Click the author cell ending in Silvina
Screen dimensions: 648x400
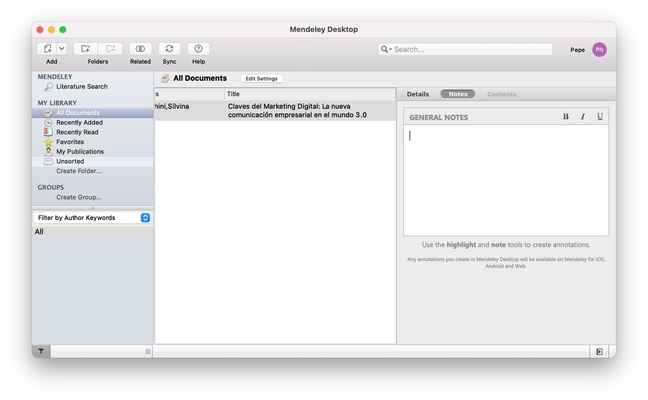click(172, 106)
